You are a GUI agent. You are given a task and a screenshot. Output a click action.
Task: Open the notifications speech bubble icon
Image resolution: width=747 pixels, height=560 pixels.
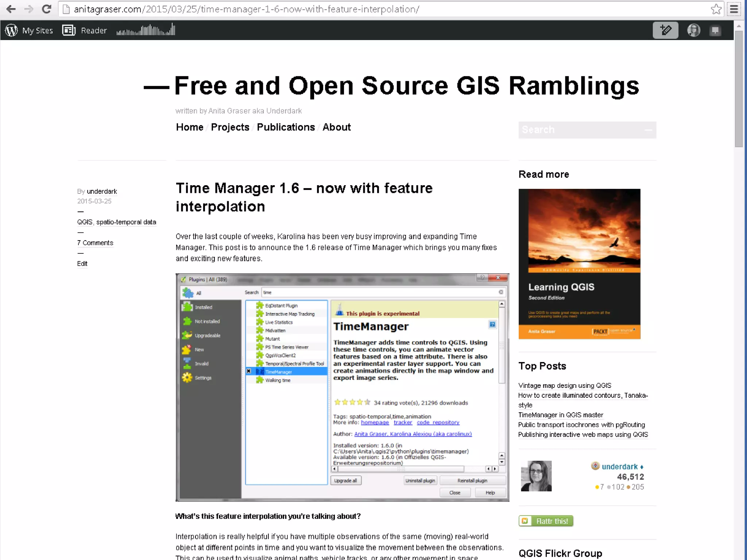tap(715, 30)
